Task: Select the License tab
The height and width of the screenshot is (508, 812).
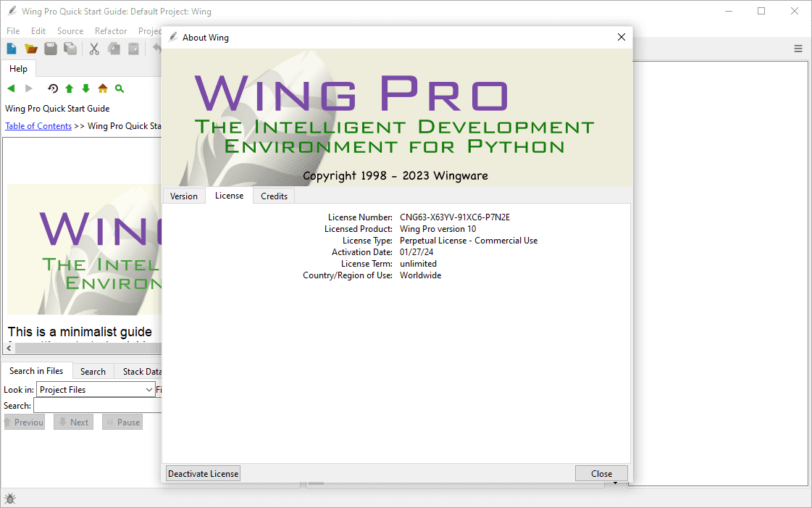Action: pos(230,196)
